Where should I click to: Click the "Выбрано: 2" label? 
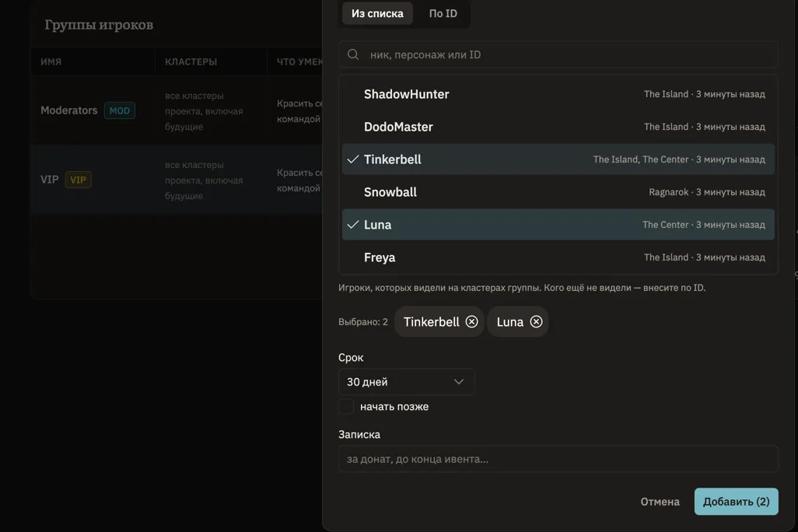(363, 322)
